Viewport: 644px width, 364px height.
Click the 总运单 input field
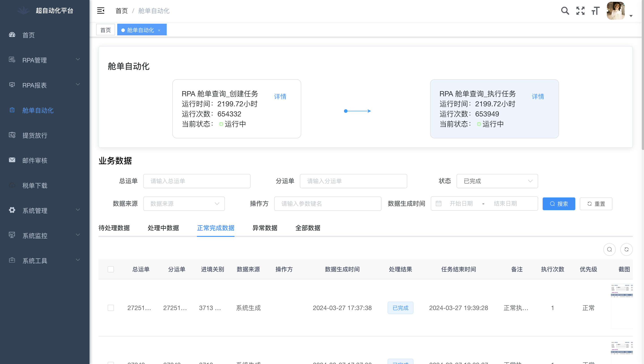196,181
